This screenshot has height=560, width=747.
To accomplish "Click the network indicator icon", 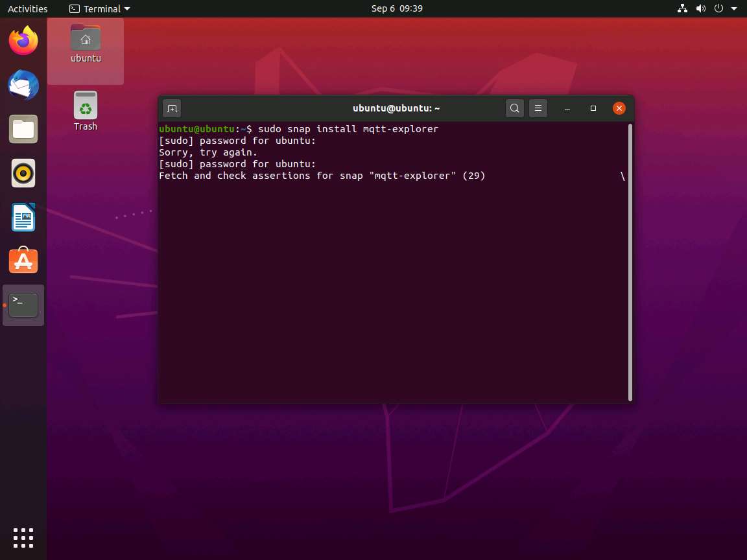I will click(682, 8).
